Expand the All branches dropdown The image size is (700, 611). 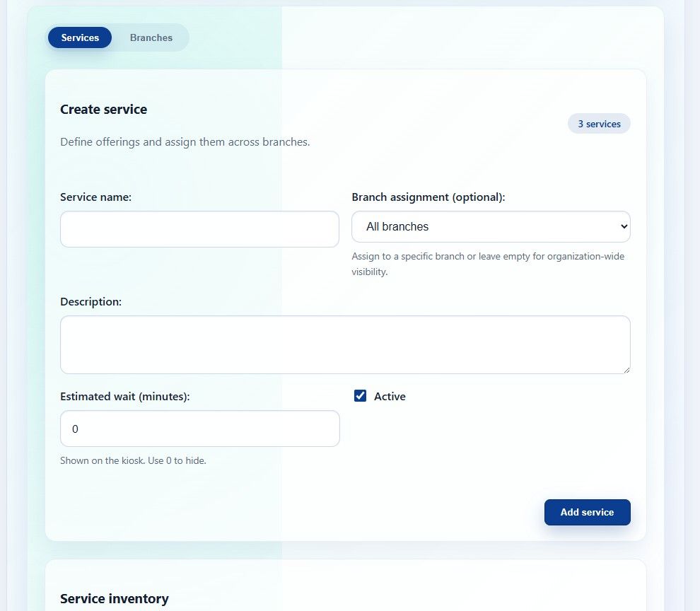click(x=491, y=227)
